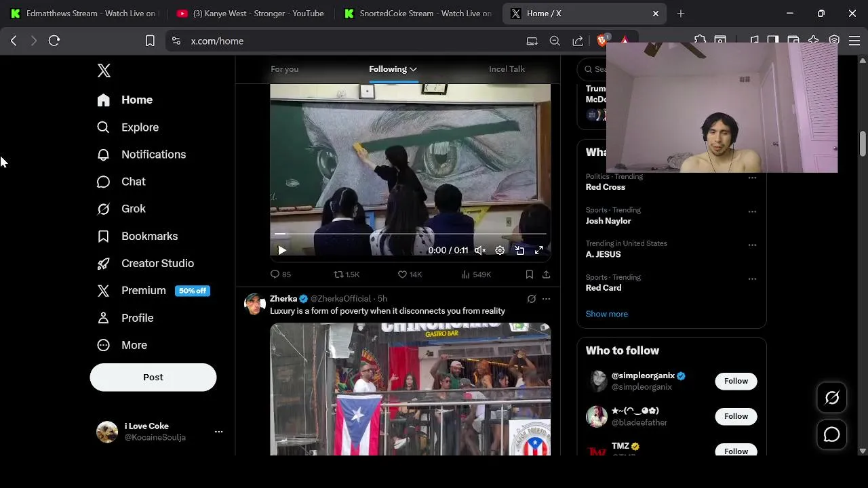Repost the post with 1.5K reposts

point(347,274)
